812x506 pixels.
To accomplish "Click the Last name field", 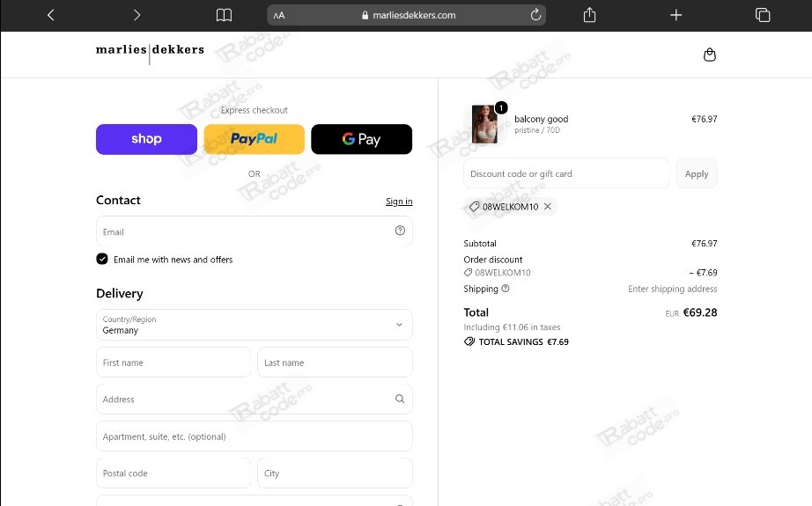I will point(335,363).
